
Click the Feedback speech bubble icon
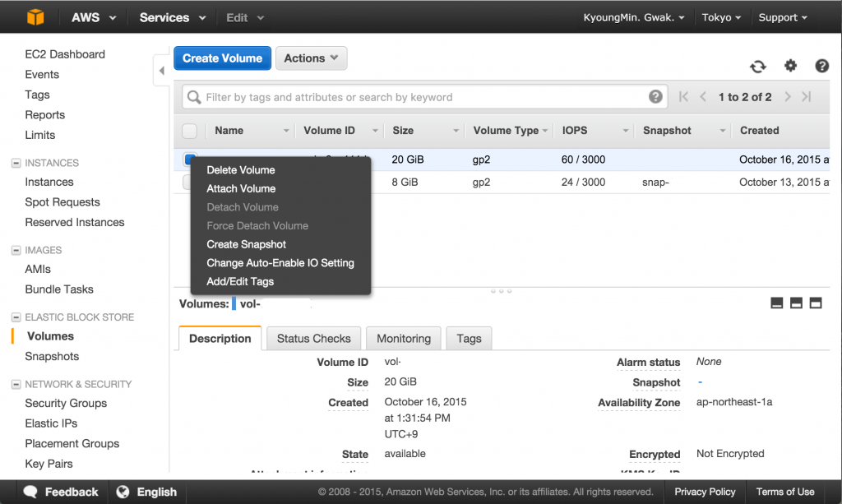coord(30,492)
